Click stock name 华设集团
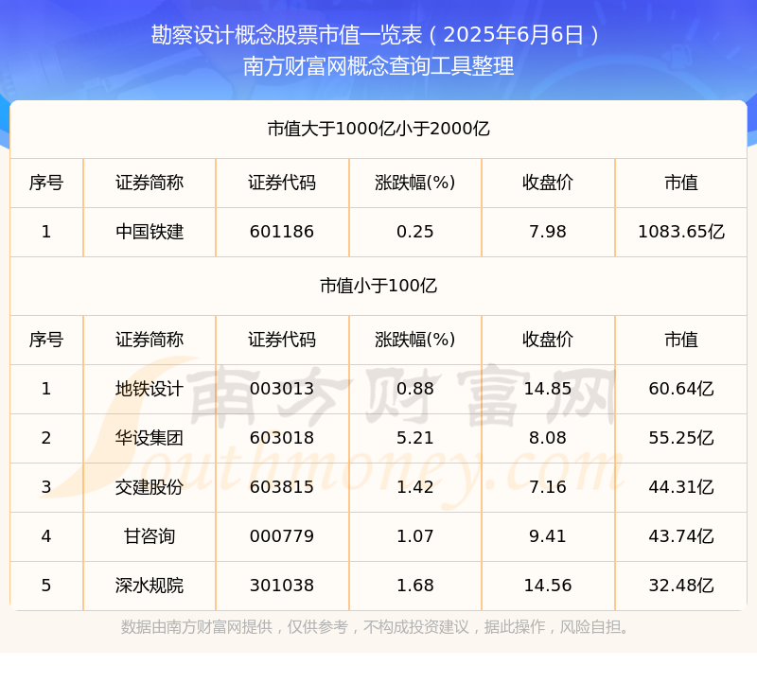This screenshot has height=700, width=757. (150, 438)
